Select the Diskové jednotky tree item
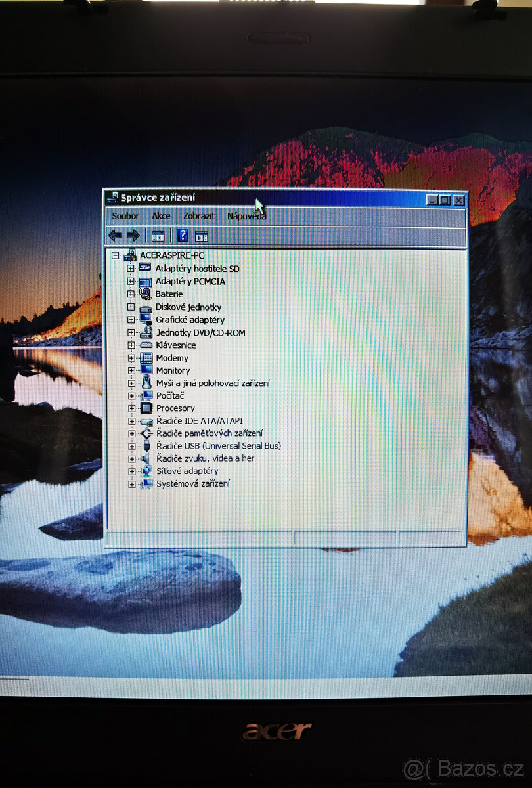This screenshot has height=788, width=532. pyautogui.click(x=188, y=307)
